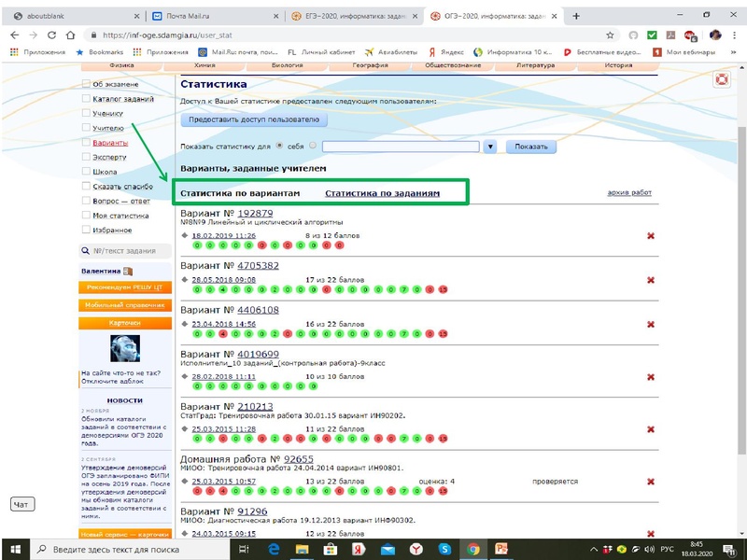Viewport: 747px width, 560px height.
Task: Expand details for the 18.02.2019 11:26 attempt
Action: pos(185,236)
